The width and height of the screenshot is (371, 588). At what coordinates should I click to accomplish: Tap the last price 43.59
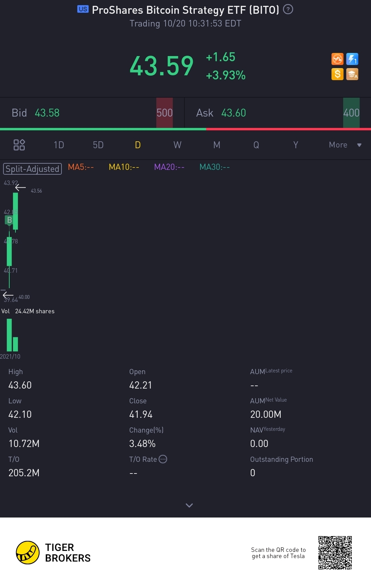[x=161, y=66]
